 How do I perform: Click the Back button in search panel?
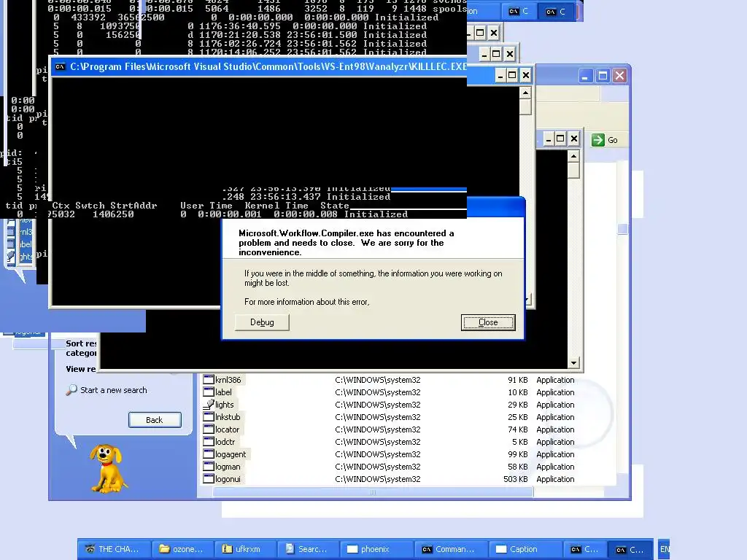[x=155, y=420]
